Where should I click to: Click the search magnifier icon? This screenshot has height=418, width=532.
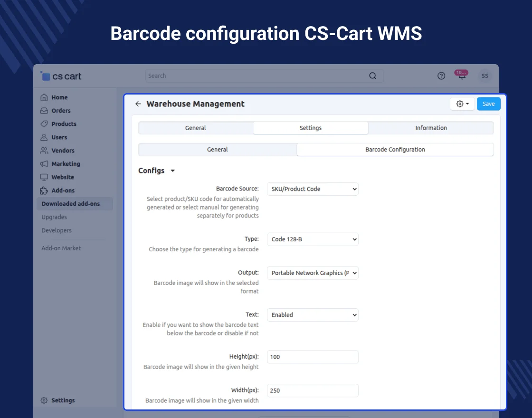[x=373, y=76]
